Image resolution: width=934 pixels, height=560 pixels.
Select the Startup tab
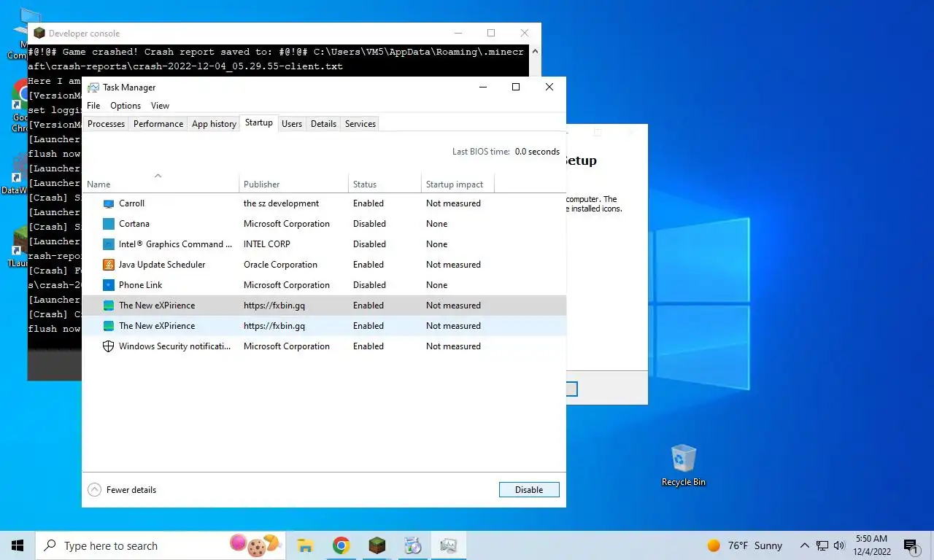click(x=259, y=123)
